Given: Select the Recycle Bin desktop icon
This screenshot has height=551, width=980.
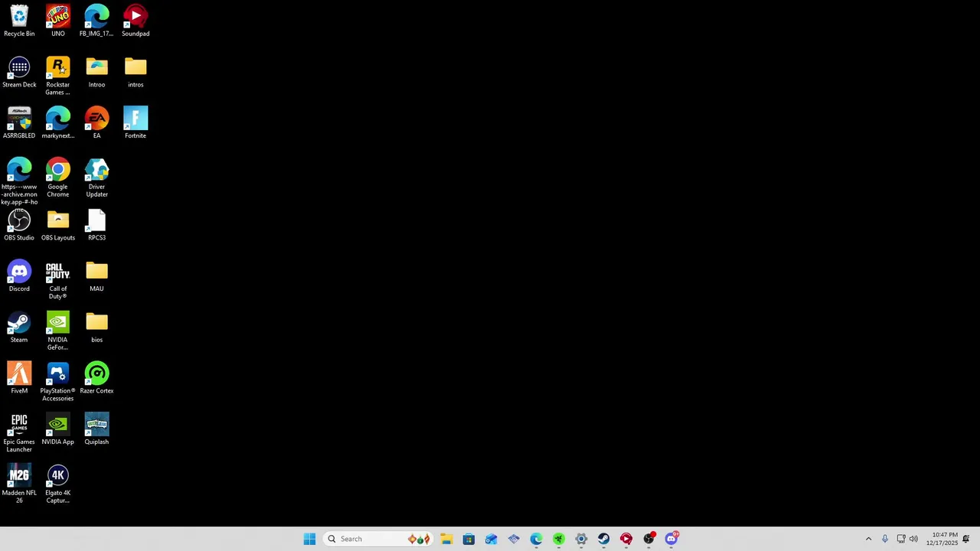Looking at the screenshot, I should 19,21.
